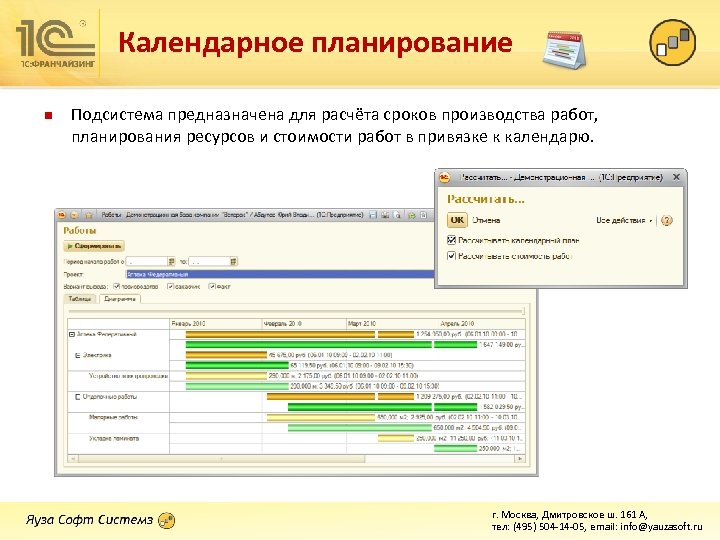
Task: Click Аптека Федеративный long green Gantt bar
Action: (x=309, y=344)
